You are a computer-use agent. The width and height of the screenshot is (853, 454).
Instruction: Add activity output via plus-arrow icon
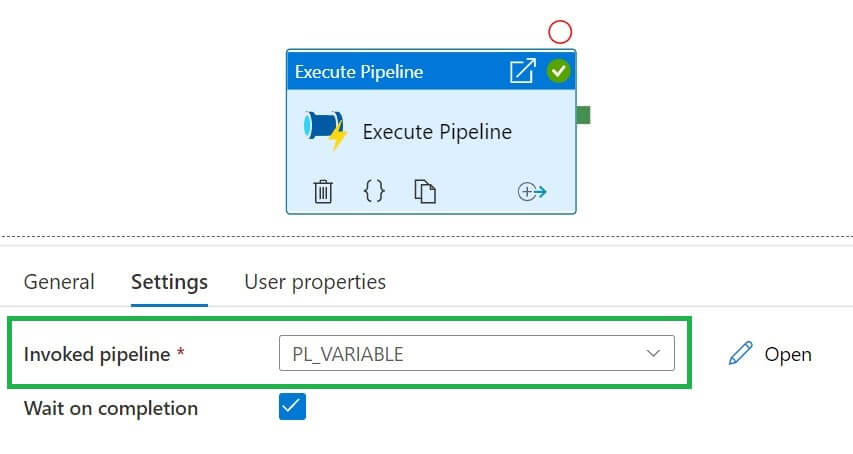pyautogui.click(x=532, y=192)
